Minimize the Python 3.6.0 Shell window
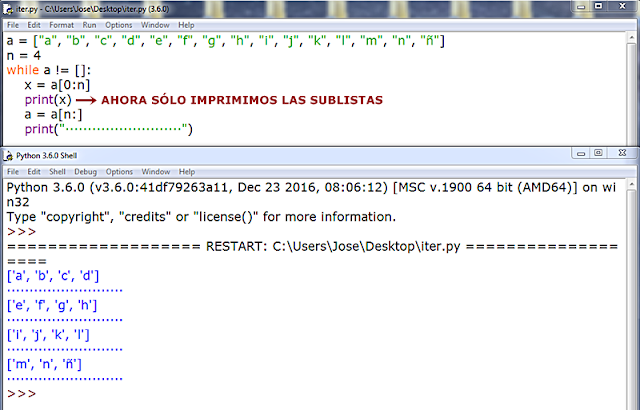 coord(581,153)
